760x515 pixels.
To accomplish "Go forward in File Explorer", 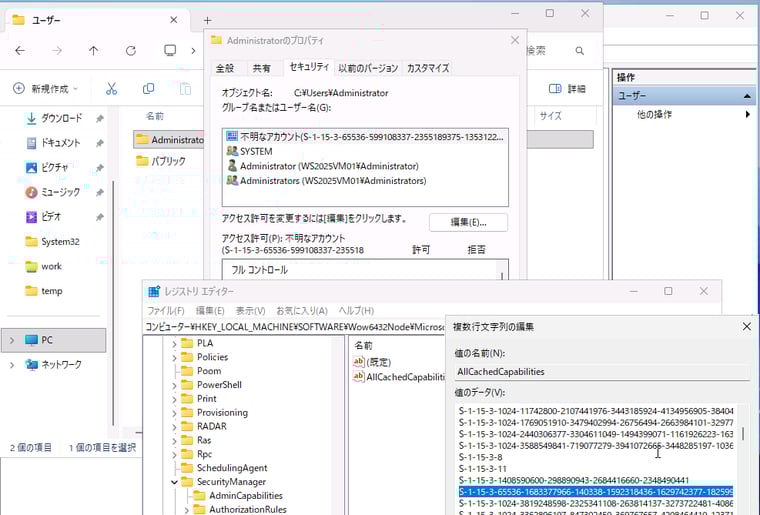I will coord(57,50).
